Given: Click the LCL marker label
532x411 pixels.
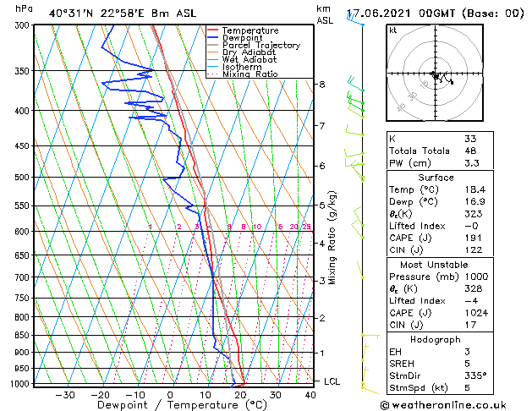Looking at the screenshot, I should (x=332, y=381).
